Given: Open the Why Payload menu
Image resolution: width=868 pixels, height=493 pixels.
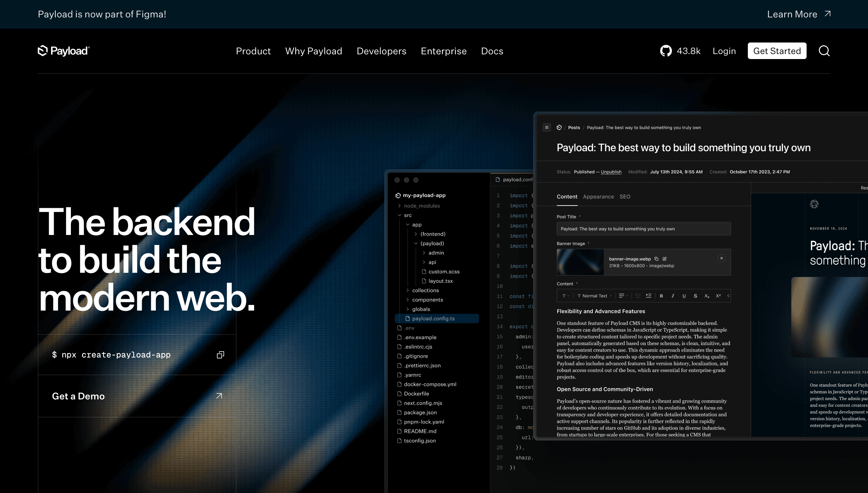Looking at the screenshot, I should [314, 51].
